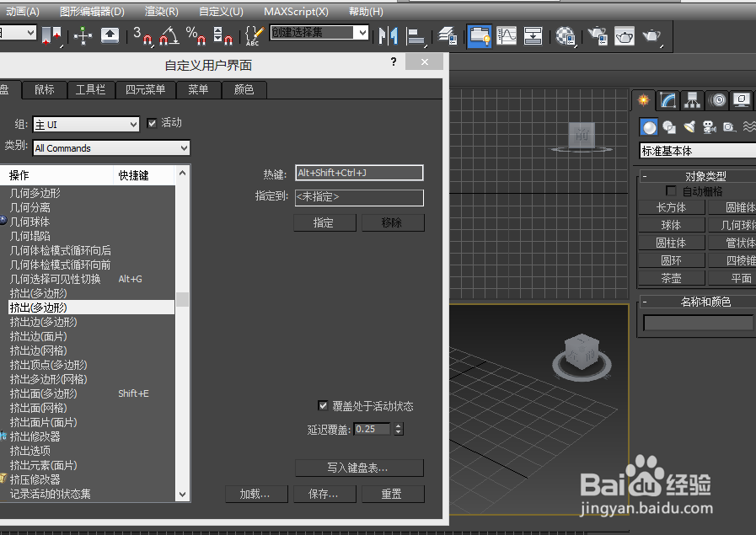This screenshot has height=535, width=756.
Task: Disable the 覆盖处于活动状态 checkbox
Action: (323, 405)
